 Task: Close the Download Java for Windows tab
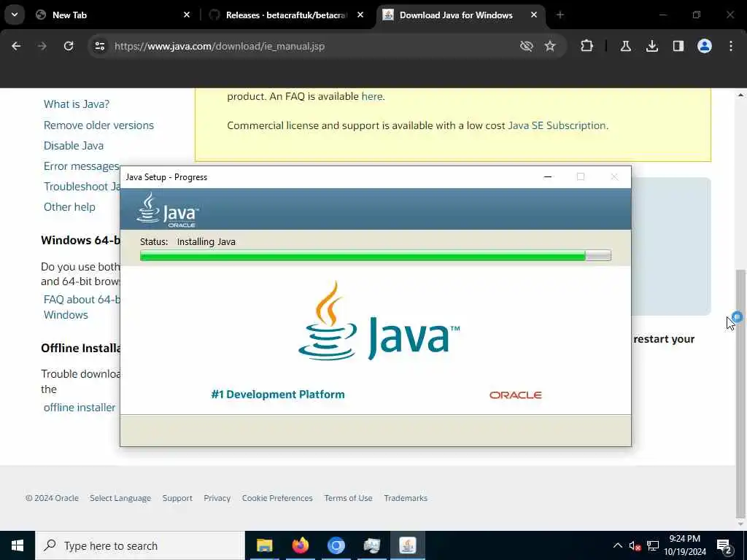pyautogui.click(x=533, y=15)
